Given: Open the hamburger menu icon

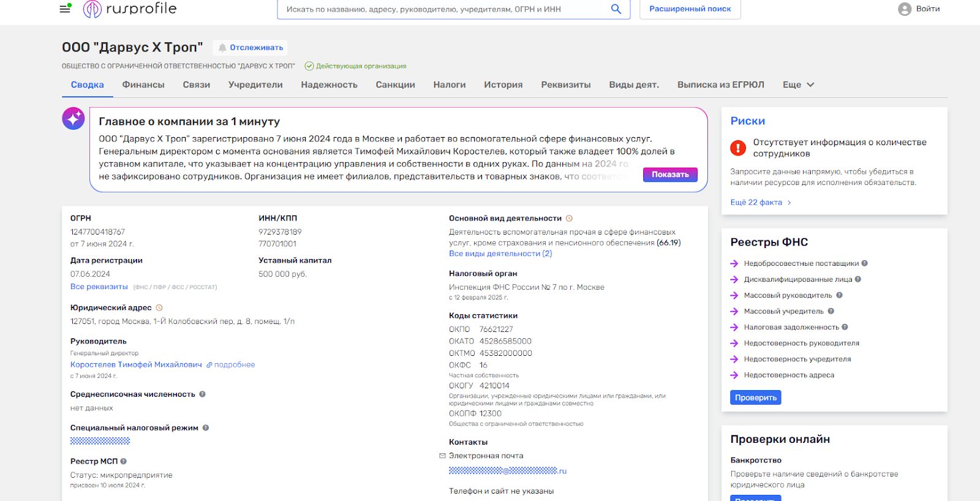Looking at the screenshot, I should (x=64, y=9).
